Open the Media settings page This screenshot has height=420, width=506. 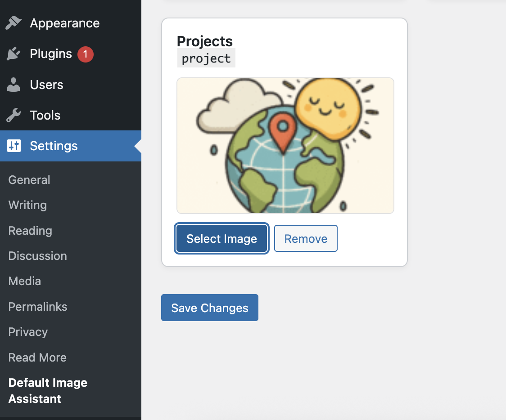tap(24, 281)
